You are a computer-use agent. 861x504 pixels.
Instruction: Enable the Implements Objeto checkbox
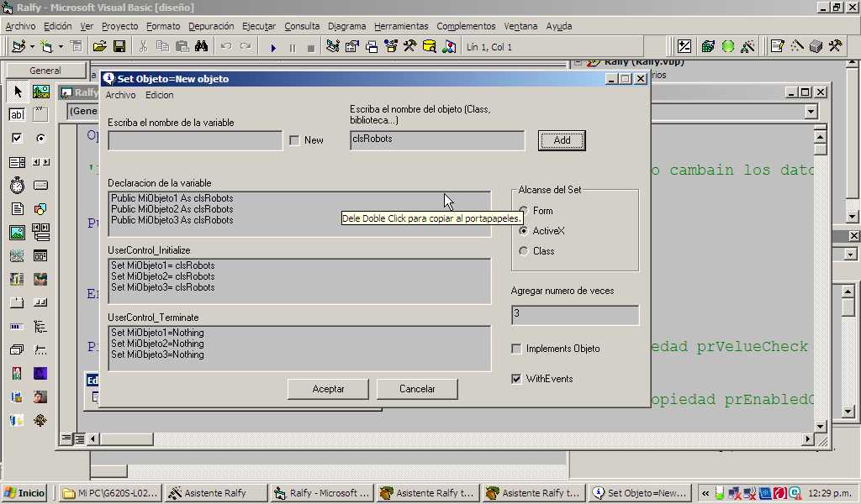pyautogui.click(x=516, y=349)
